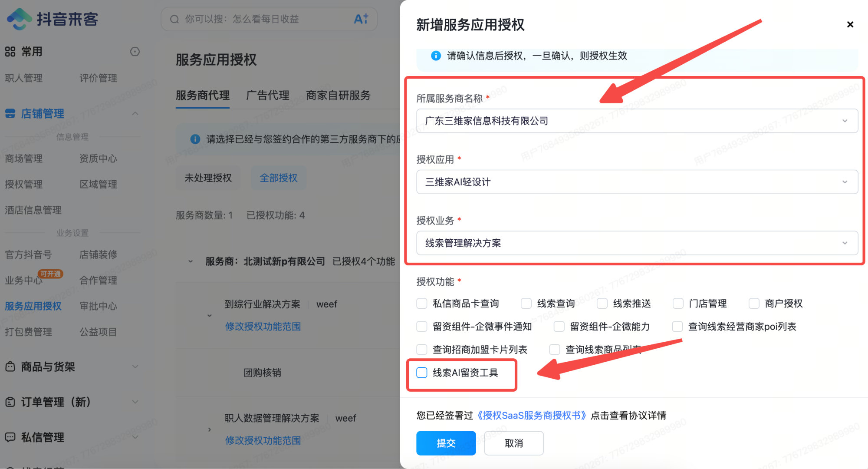Open the 所属服务商名称 dropdown
Viewport: 868px width, 469px height.
pos(637,121)
